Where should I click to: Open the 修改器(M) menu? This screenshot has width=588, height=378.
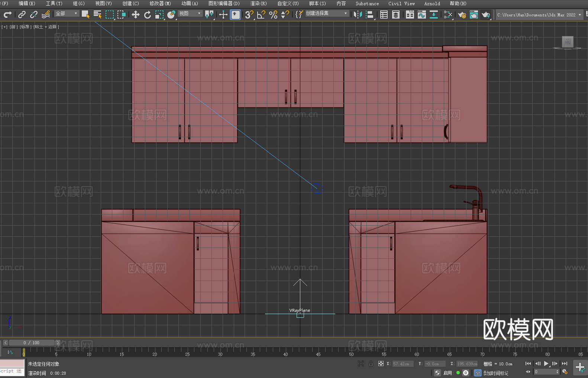pyautogui.click(x=160, y=3)
